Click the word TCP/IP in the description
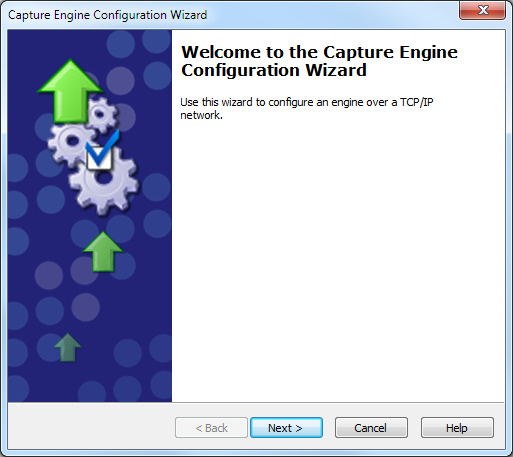Screen dimensions: 513x457 click(x=417, y=102)
